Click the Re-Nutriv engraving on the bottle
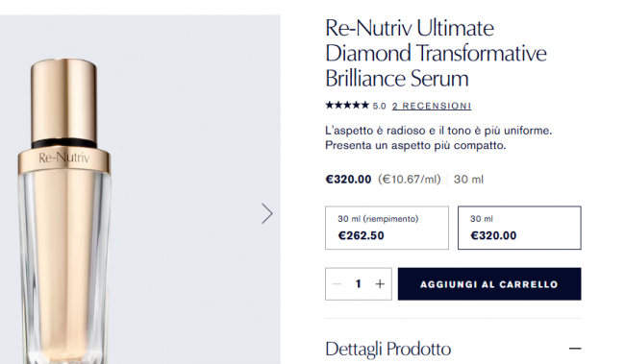 64,158
